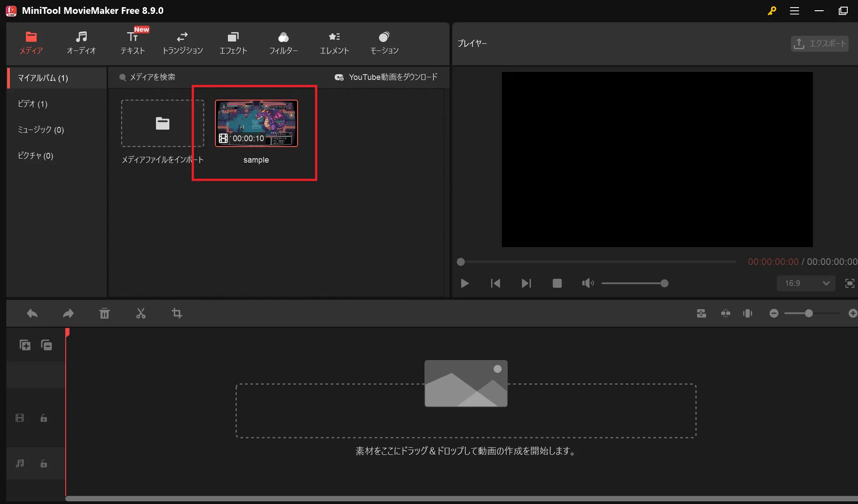Screen dimensions: 858x504
Task: Open the メディア tab
Action: click(x=31, y=43)
